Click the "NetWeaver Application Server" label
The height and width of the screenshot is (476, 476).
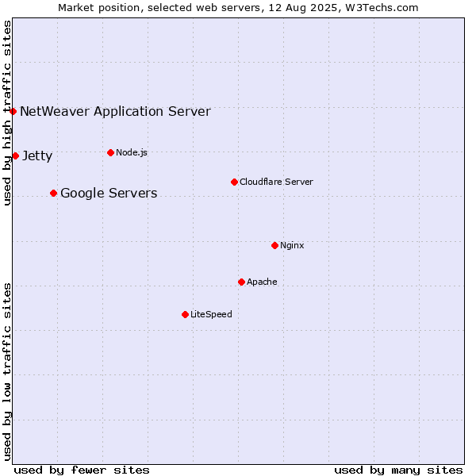point(115,112)
